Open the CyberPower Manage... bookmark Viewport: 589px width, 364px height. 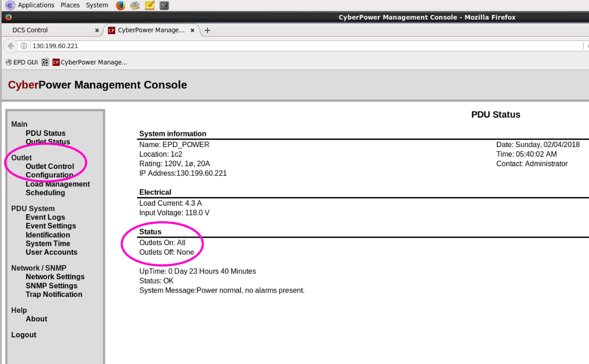coord(90,62)
